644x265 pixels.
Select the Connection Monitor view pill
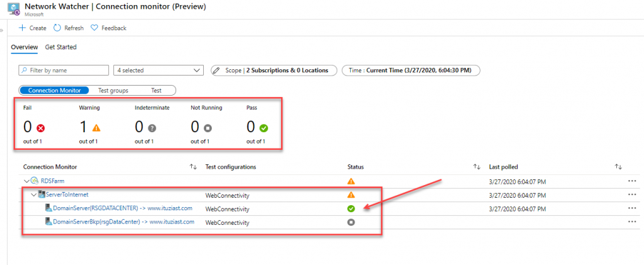(54, 91)
